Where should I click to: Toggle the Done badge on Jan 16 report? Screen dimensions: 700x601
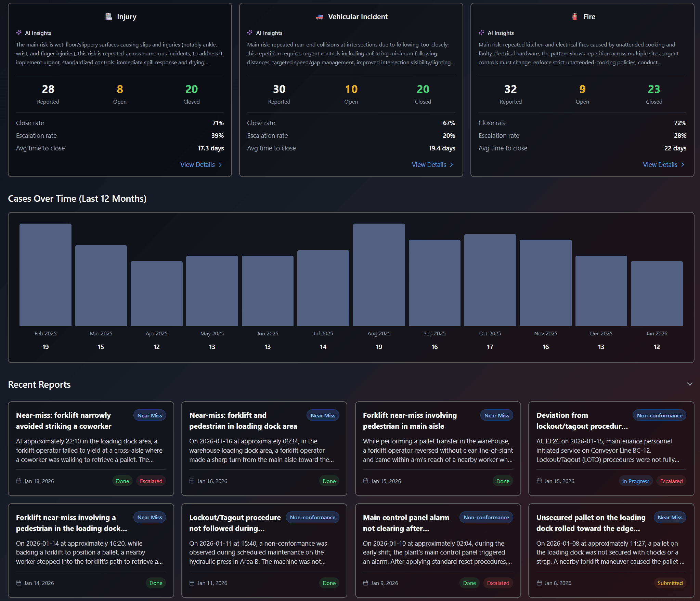pyautogui.click(x=329, y=481)
